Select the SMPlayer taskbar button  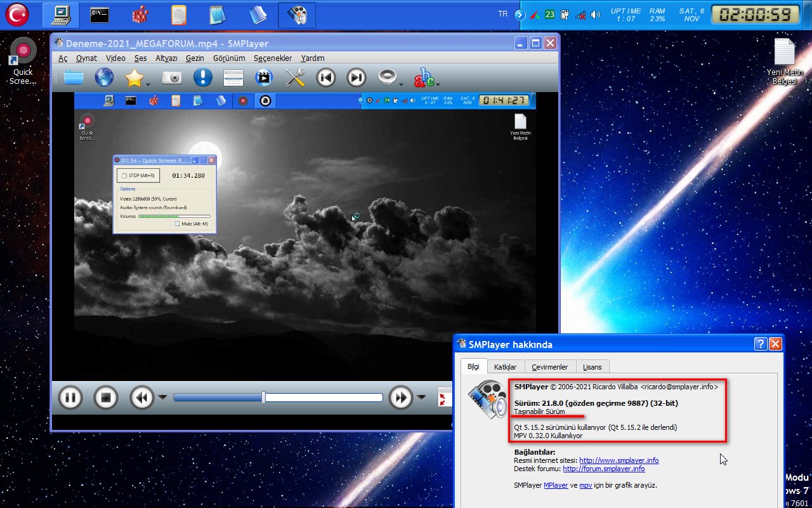[x=297, y=15]
